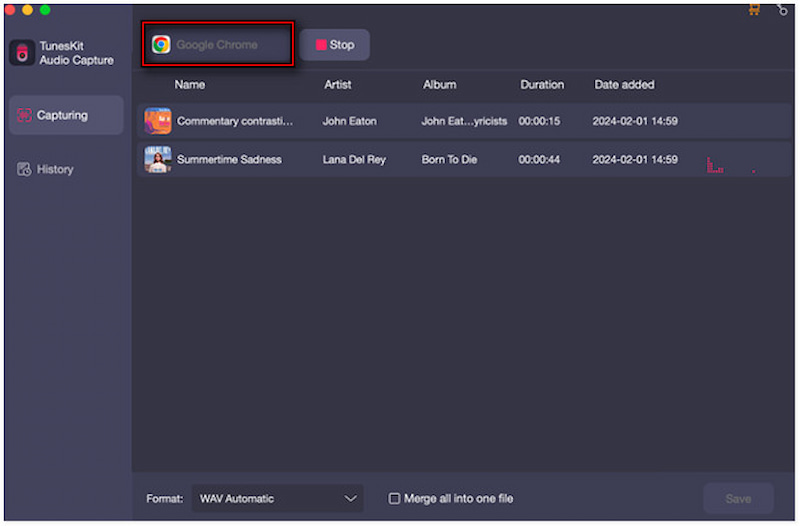Click album John Eat...yricists
The height and width of the screenshot is (526, 800).
464,121
